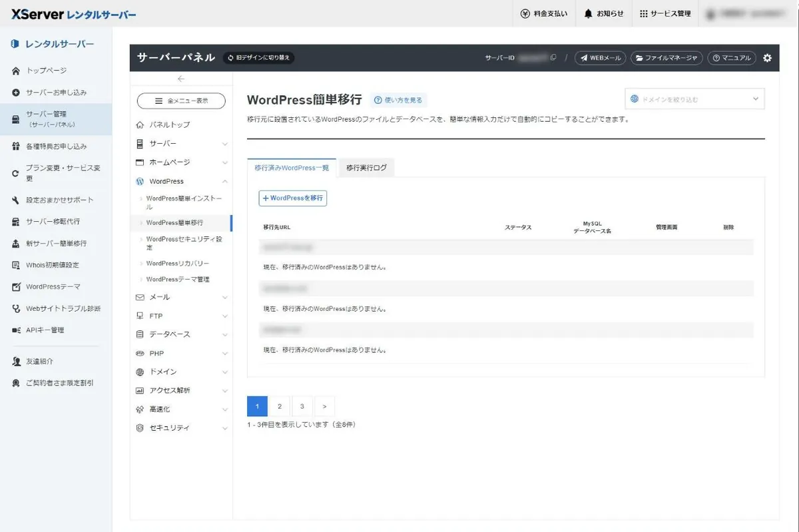
Task: Click the 管理画面 column header
Action: click(666, 228)
